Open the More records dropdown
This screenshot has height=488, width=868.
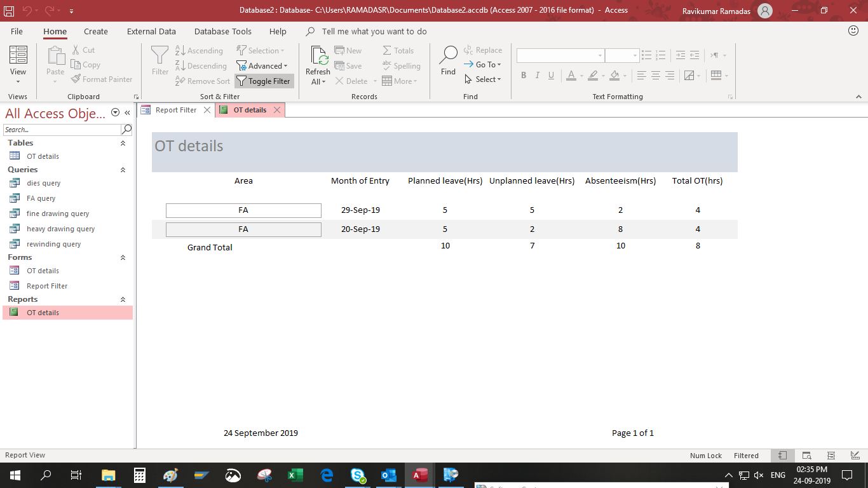tap(400, 81)
